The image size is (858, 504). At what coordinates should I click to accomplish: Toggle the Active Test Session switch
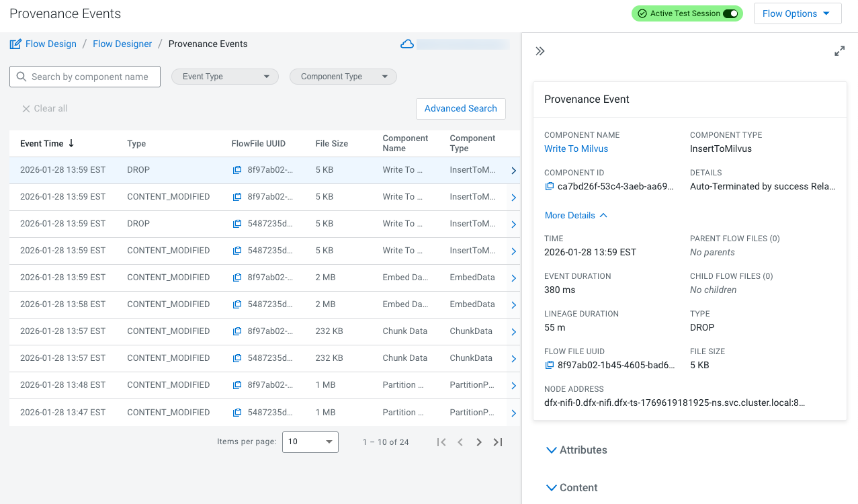[x=730, y=13]
